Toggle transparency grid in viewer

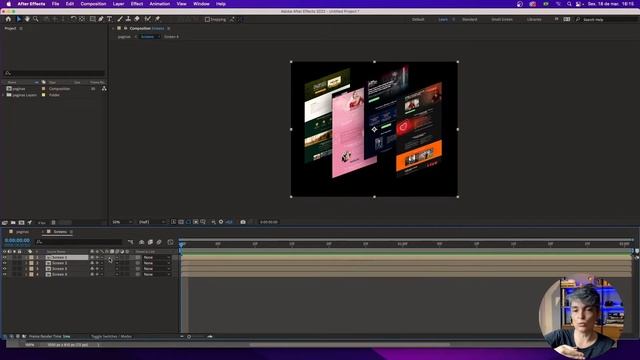181,222
